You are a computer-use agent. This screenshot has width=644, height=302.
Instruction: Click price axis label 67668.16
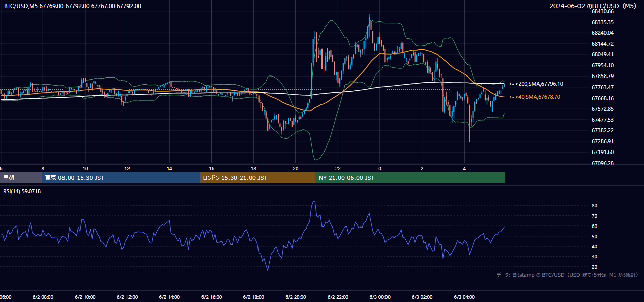tap(602, 98)
